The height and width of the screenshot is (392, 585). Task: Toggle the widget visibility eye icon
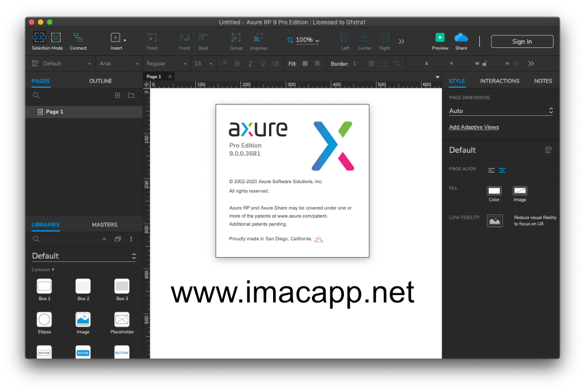click(516, 64)
